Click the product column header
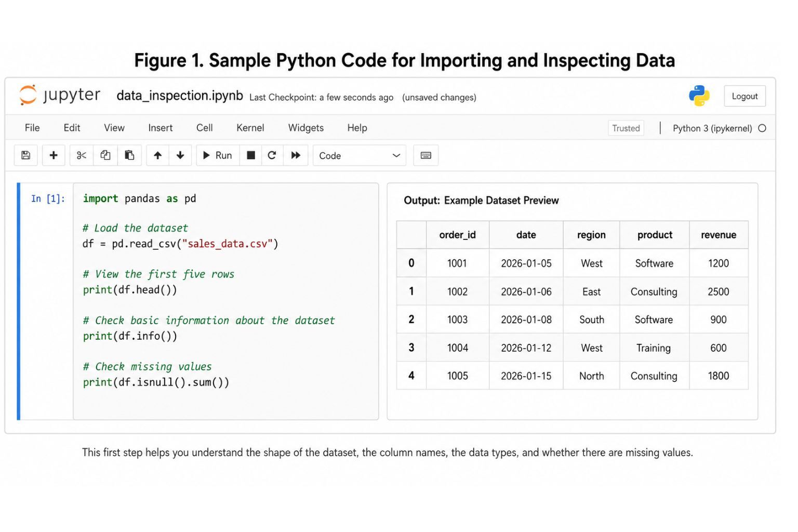 (x=655, y=235)
